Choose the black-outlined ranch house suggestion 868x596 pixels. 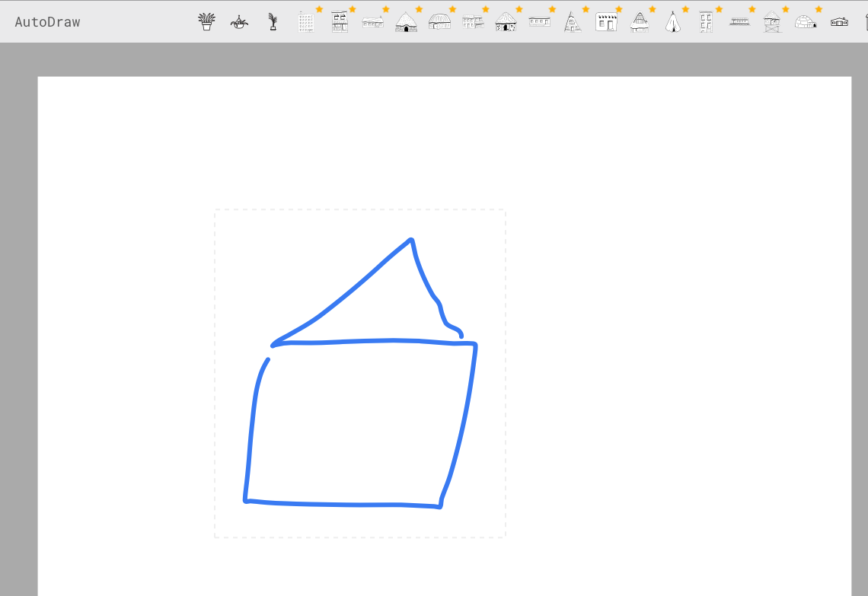(x=839, y=21)
